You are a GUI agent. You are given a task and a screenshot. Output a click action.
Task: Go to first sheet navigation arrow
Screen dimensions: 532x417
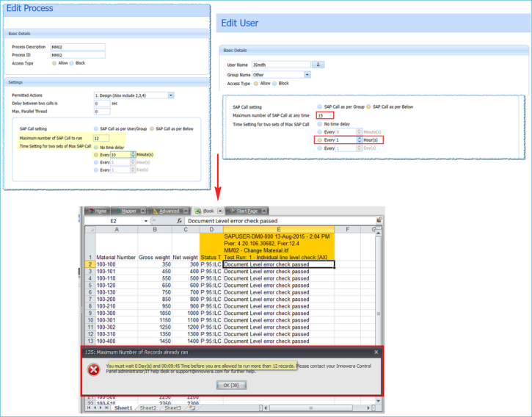(x=89, y=408)
